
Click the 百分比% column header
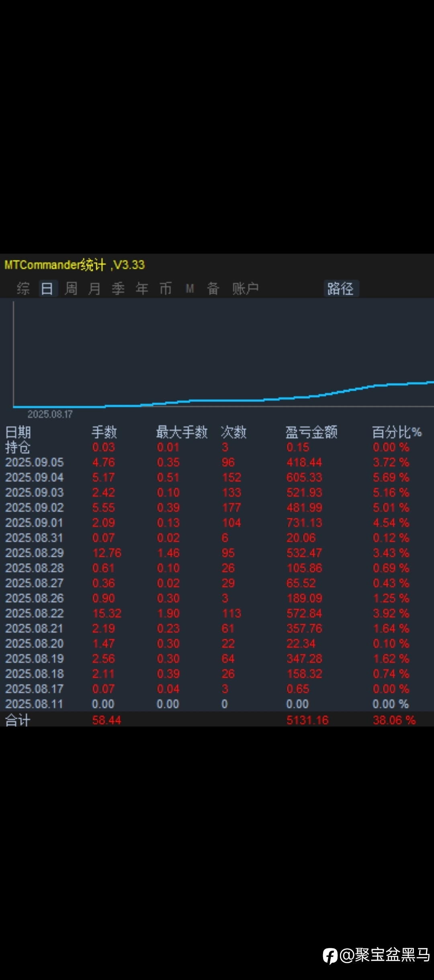coord(397,432)
